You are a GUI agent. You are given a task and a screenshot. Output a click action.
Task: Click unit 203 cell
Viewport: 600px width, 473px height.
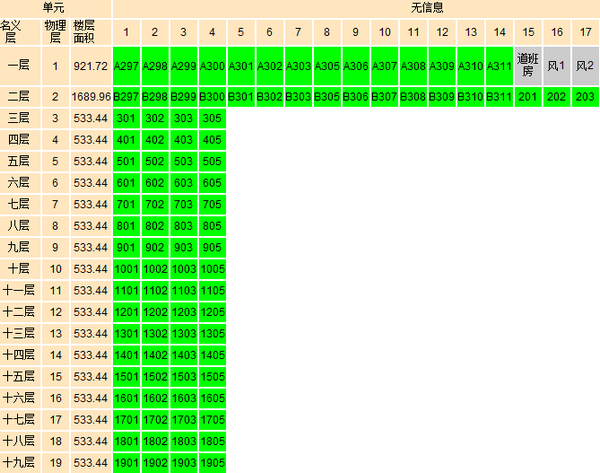coord(585,97)
